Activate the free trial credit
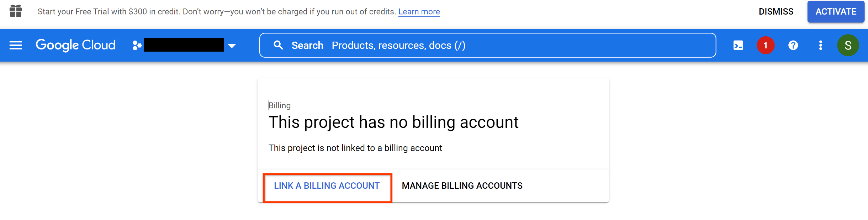The height and width of the screenshot is (220, 868). [x=836, y=11]
